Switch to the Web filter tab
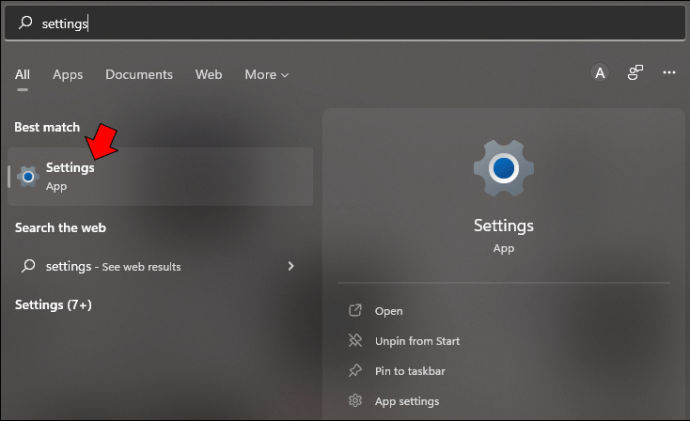 (x=209, y=74)
